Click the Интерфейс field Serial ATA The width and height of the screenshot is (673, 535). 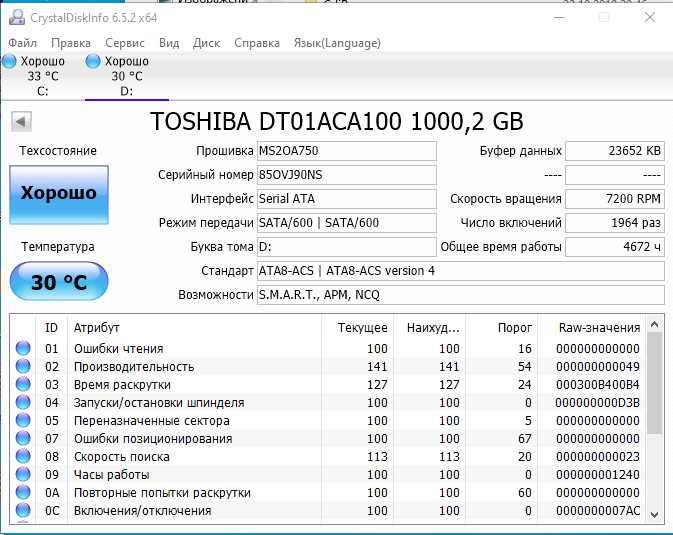click(x=346, y=199)
